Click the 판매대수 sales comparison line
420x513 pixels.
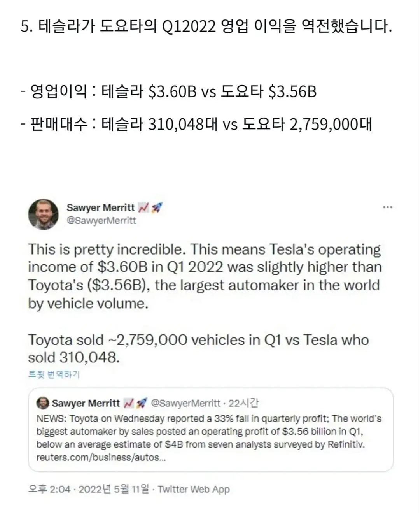pyautogui.click(x=196, y=125)
